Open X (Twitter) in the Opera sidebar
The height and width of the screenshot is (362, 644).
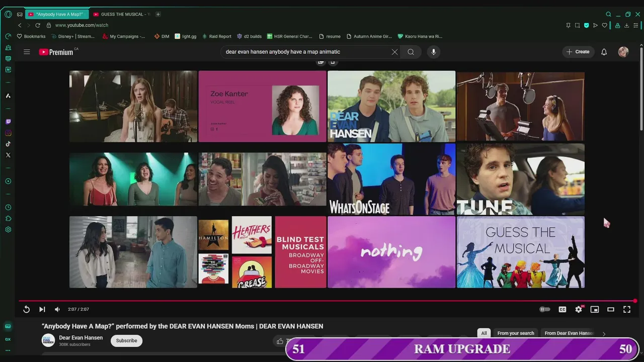[8, 155]
